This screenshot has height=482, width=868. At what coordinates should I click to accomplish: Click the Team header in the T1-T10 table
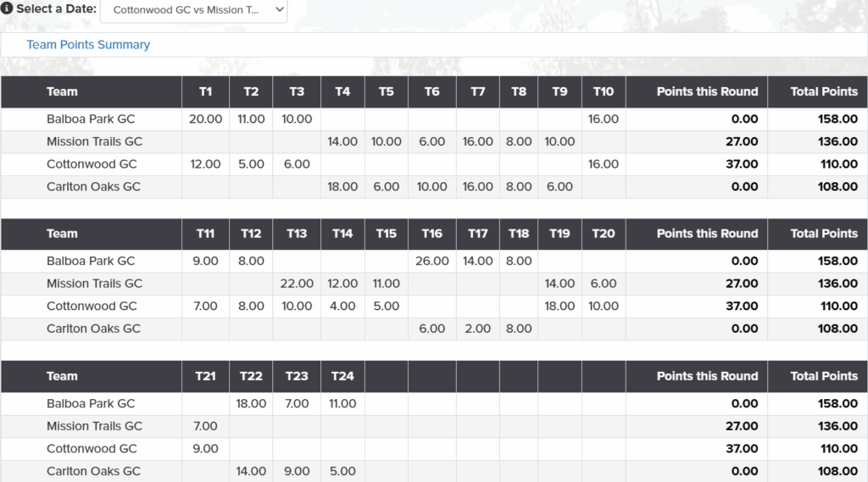62,91
